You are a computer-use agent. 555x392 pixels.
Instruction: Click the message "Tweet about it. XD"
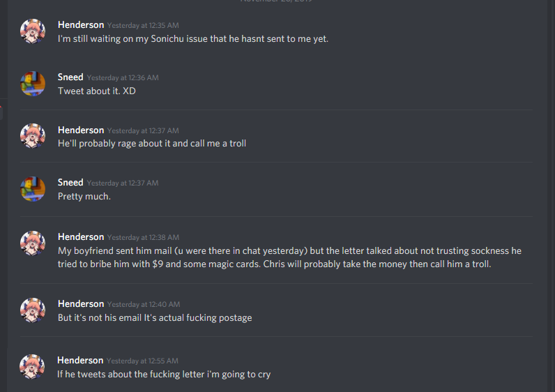click(97, 91)
